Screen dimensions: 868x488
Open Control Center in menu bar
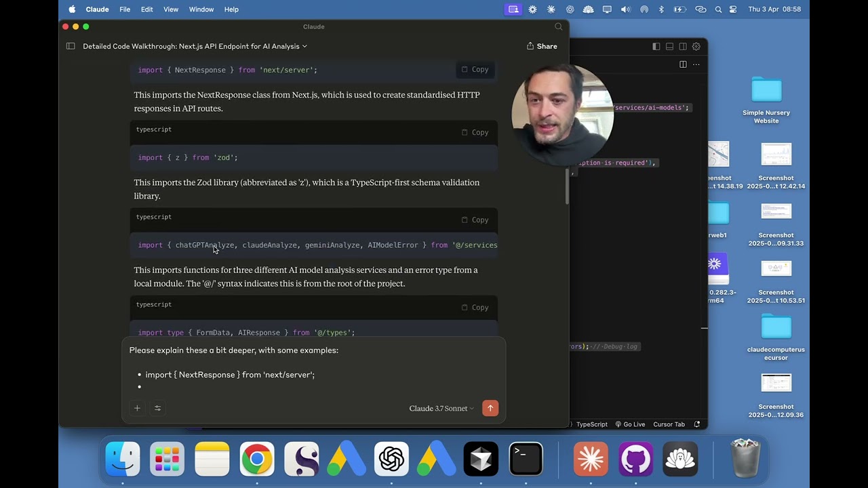pyautogui.click(x=733, y=9)
